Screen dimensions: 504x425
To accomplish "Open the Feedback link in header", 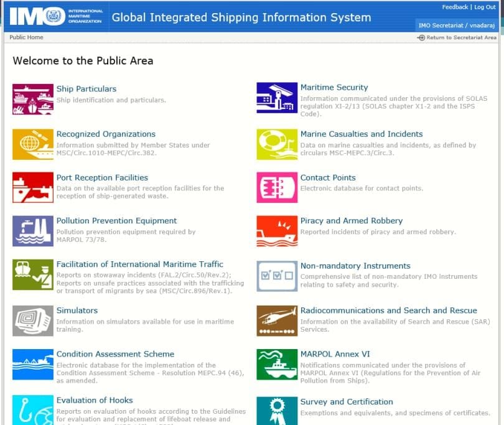I will point(454,7).
